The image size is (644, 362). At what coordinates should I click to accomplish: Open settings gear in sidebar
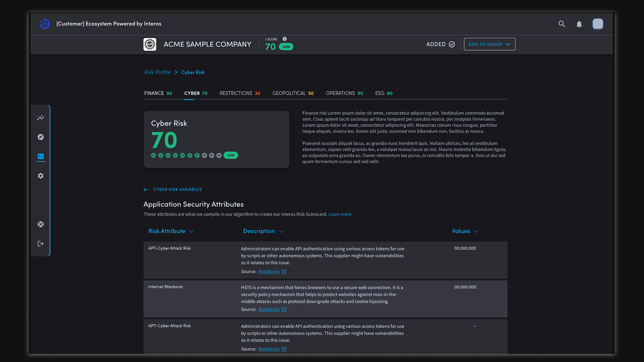[x=41, y=176]
